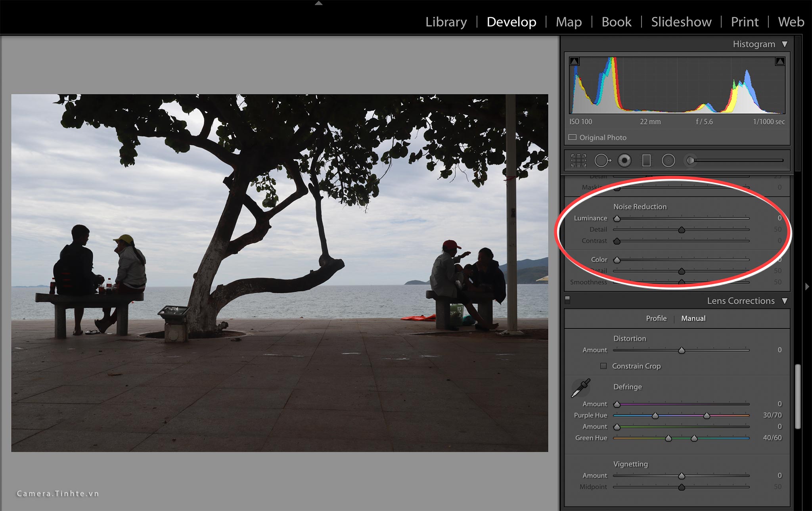Check the Constrain Crop option

point(603,366)
